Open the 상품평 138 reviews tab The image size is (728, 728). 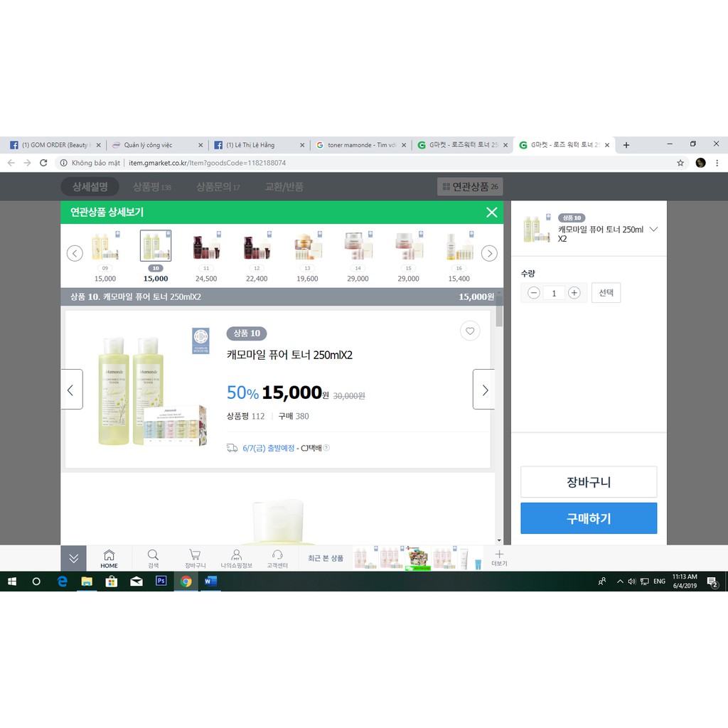coord(152,187)
